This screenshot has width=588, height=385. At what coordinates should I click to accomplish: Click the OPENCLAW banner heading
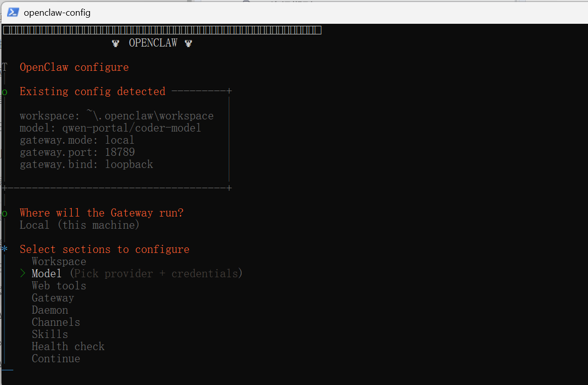click(153, 43)
